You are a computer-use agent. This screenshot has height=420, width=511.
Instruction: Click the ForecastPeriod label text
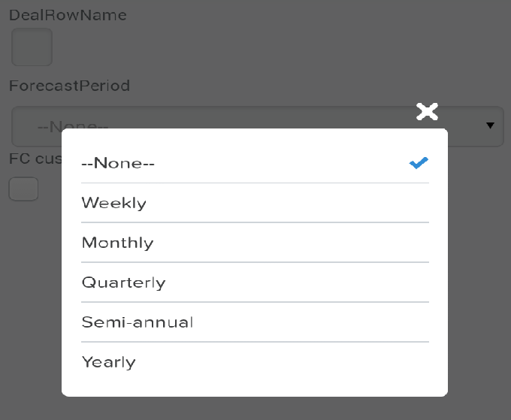[x=69, y=86]
